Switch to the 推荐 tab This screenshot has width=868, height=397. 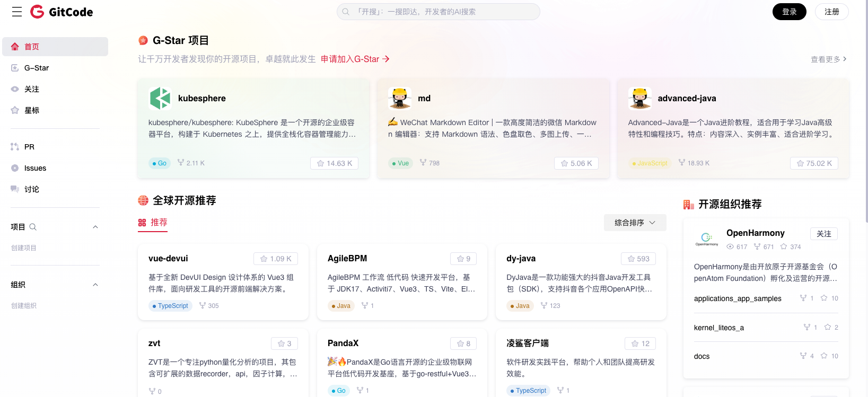coord(153,223)
